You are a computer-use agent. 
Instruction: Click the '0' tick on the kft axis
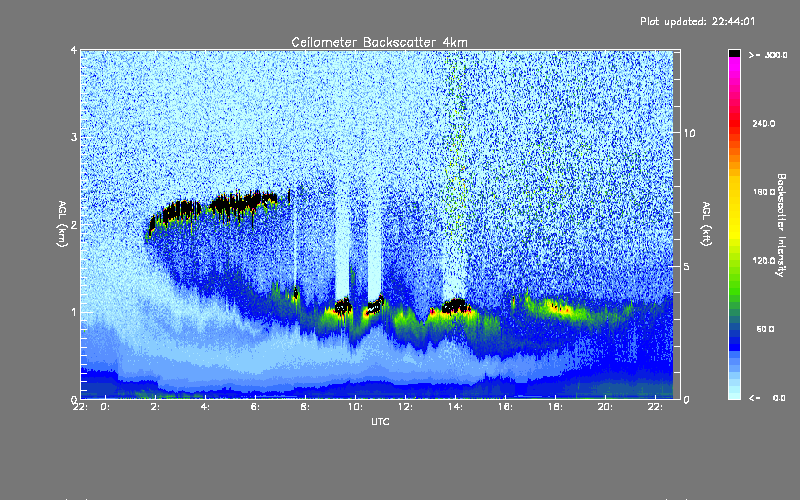[686, 399]
